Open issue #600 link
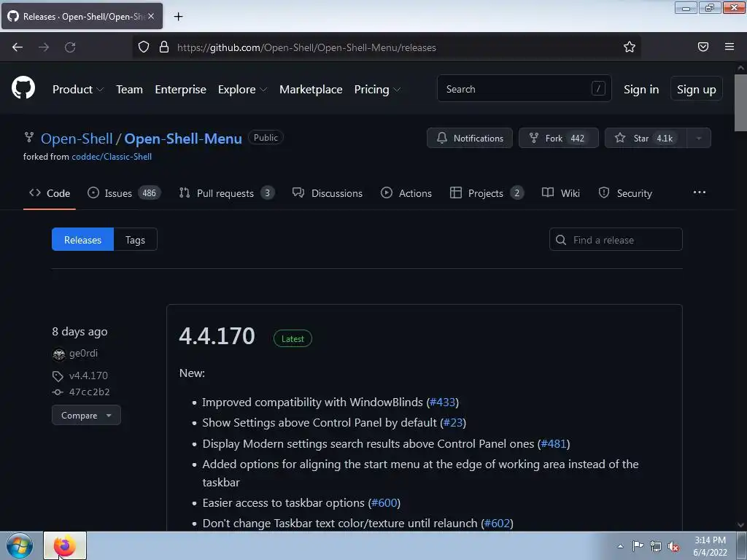Viewport: 747px width, 560px height. point(384,503)
